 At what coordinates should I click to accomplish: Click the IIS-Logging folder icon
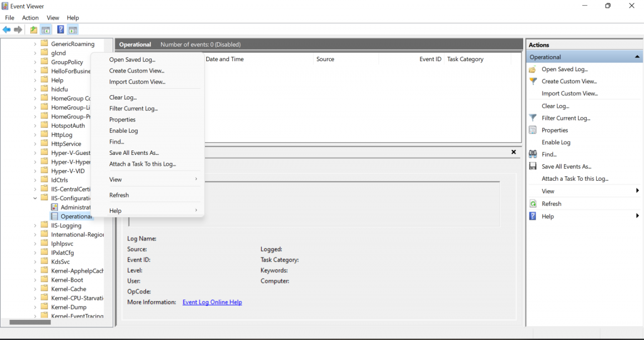[45, 225]
